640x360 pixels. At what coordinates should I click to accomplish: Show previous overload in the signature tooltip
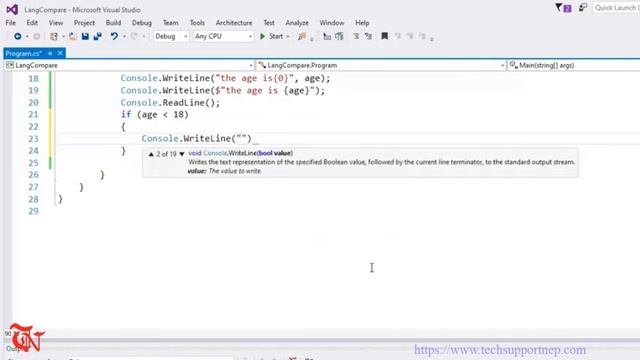pos(151,154)
